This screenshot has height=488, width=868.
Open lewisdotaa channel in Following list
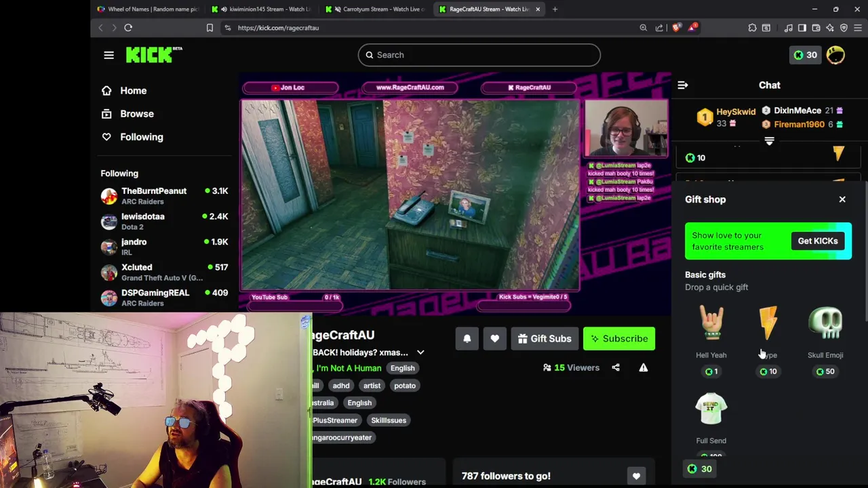pyautogui.click(x=165, y=221)
